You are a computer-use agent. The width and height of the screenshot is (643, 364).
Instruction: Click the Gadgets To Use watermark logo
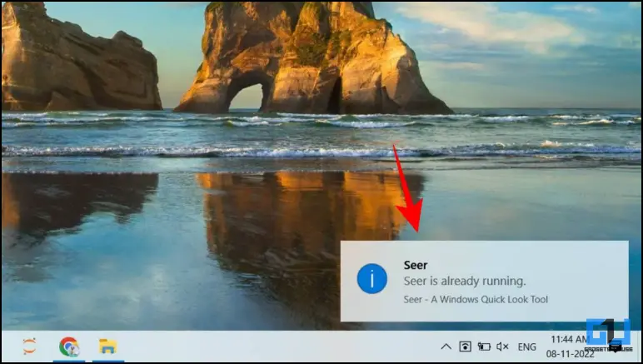tap(608, 334)
